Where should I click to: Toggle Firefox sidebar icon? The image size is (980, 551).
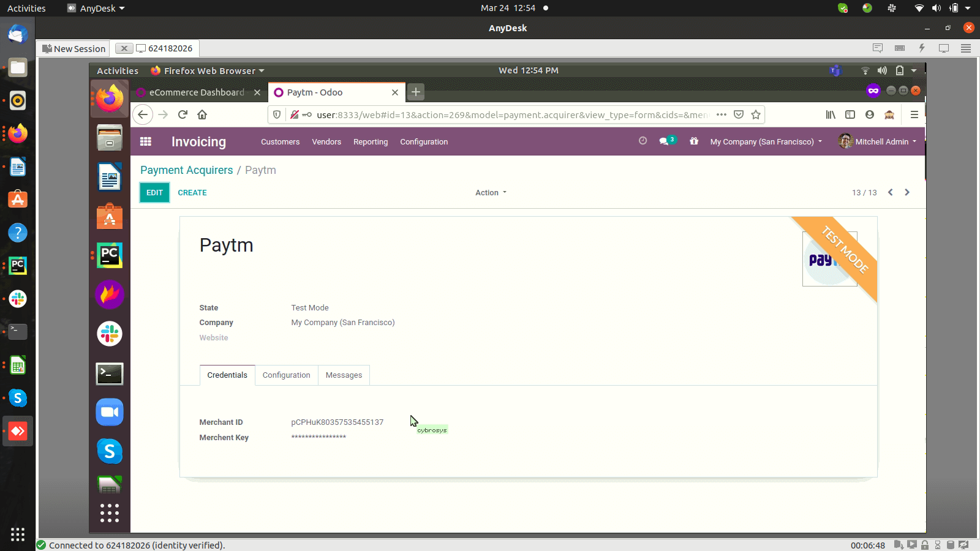[850, 114]
